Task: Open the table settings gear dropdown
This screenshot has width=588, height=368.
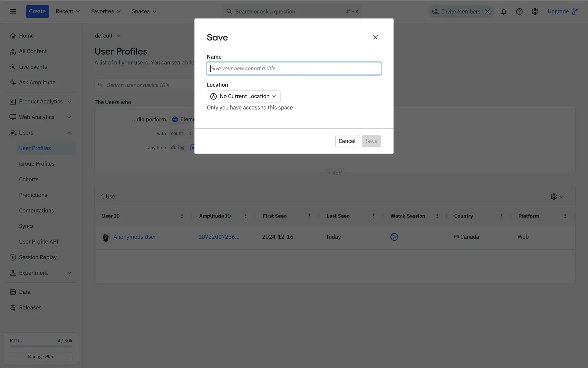Action: [x=557, y=197]
